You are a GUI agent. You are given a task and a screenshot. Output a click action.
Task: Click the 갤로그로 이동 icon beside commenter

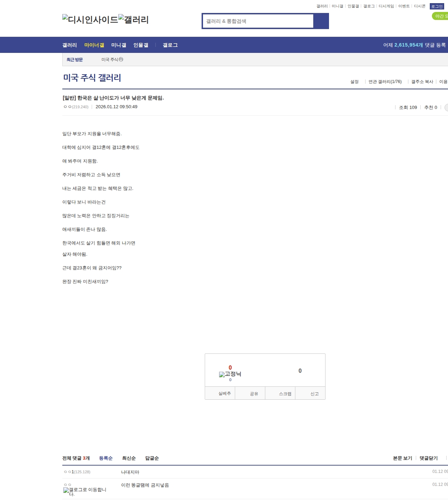[x=85, y=491]
